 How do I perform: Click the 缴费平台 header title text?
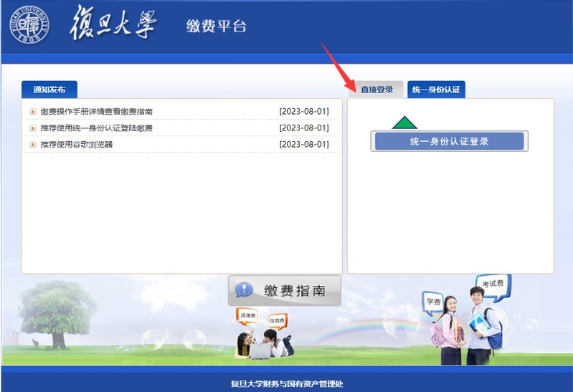216,27
